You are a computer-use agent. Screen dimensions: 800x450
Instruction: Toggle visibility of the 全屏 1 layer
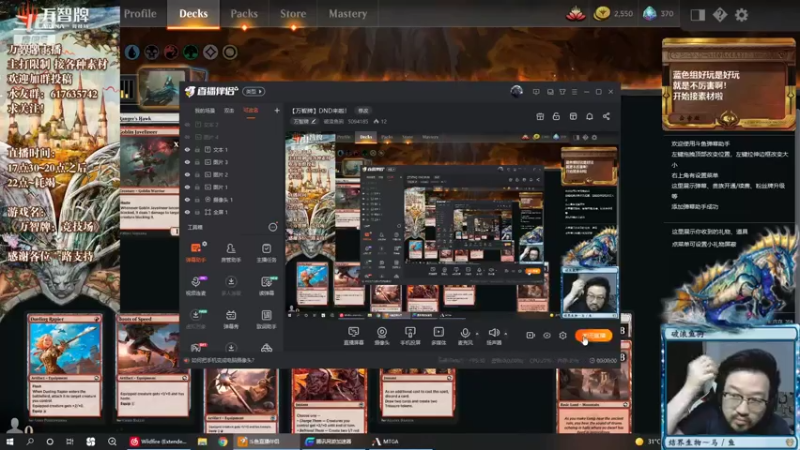[x=187, y=212]
